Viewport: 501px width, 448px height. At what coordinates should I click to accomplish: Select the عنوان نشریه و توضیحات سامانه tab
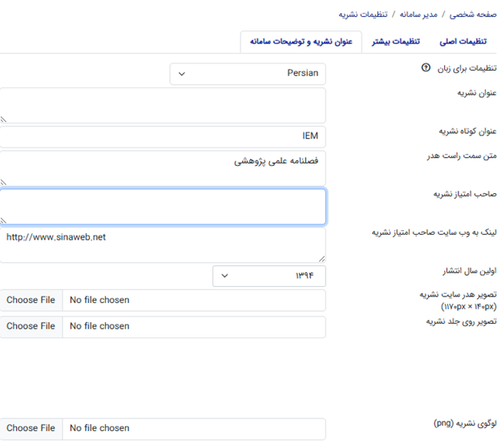tap(301, 42)
